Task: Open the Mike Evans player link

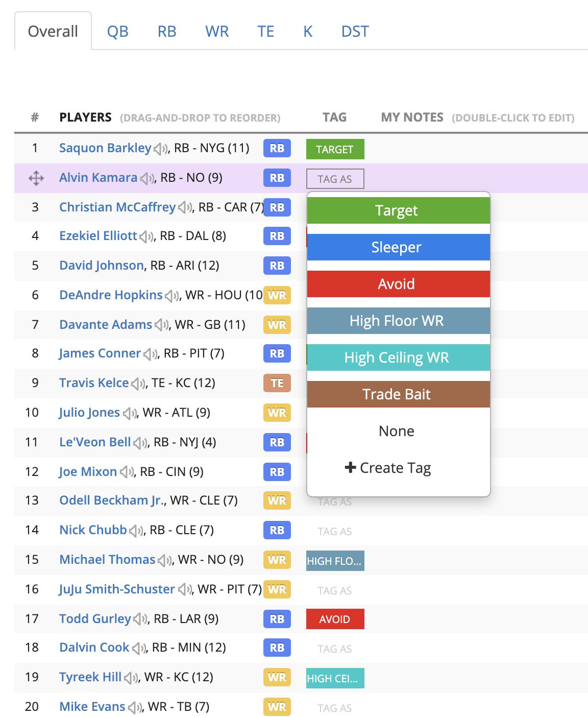Action: coord(92,707)
